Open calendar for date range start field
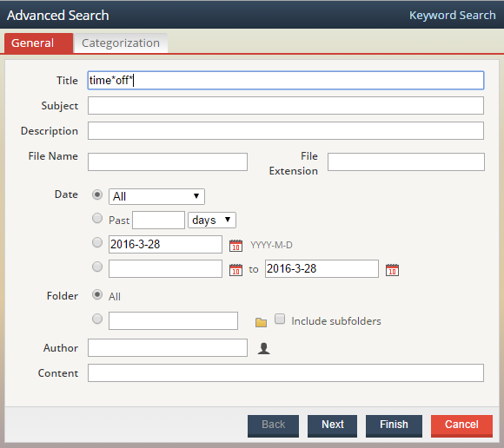504x448 pixels. click(x=235, y=270)
